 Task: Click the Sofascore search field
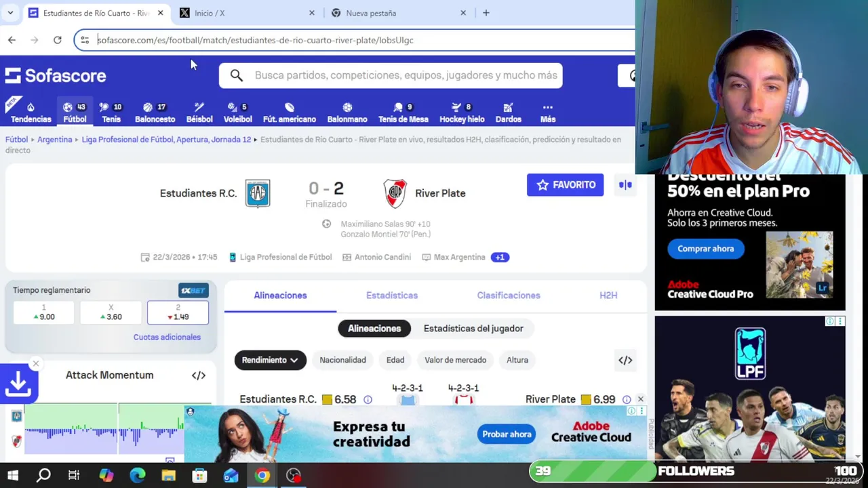pos(391,75)
